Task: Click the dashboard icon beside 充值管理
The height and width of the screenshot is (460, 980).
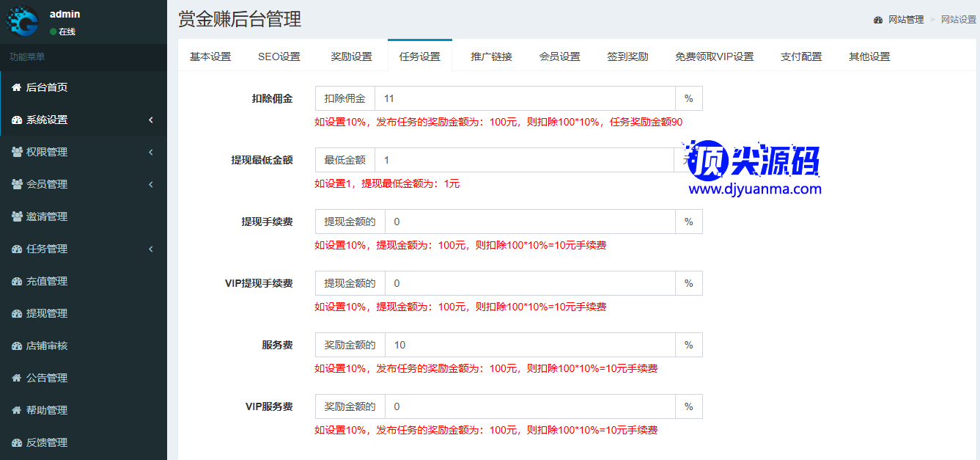Action: [x=17, y=281]
